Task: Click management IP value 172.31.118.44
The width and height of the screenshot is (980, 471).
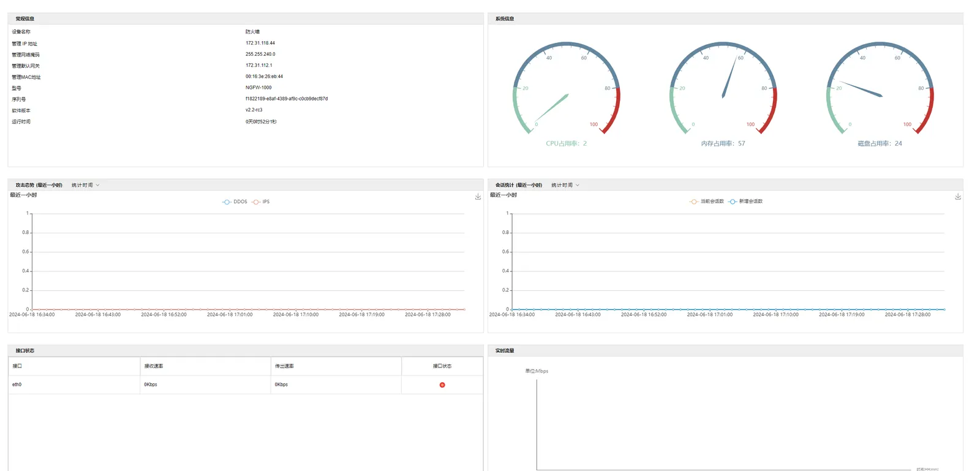Action: tap(260, 43)
